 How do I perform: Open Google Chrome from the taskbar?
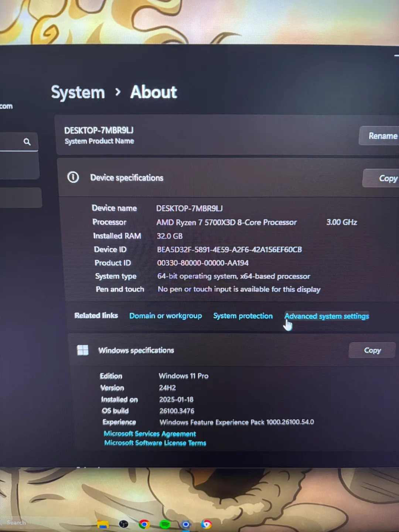click(144, 524)
